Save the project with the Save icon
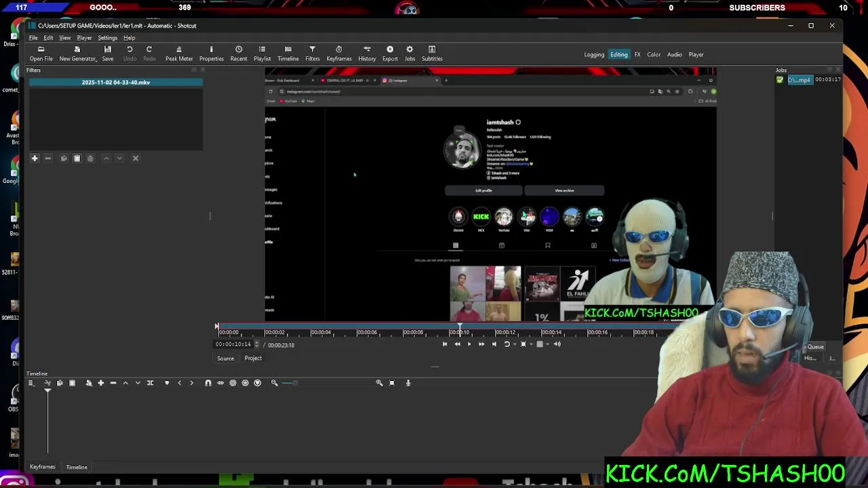The image size is (868, 488). 107,54
